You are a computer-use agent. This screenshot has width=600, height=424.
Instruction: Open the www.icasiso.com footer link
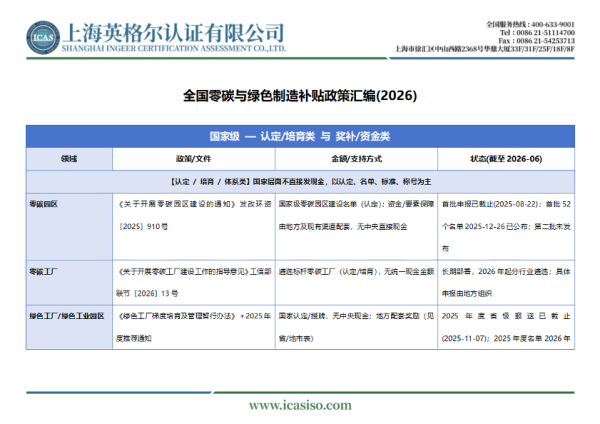pos(300,405)
